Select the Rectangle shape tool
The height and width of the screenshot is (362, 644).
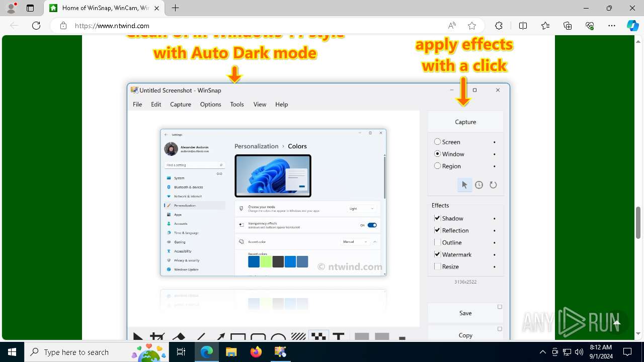pyautogui.click(x=237, y=336)
